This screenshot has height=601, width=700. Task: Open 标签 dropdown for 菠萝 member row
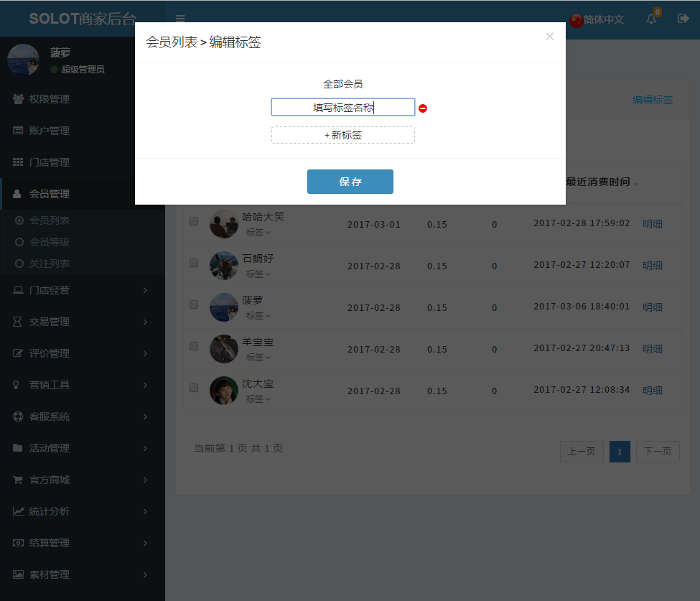[x=258, y=315]
